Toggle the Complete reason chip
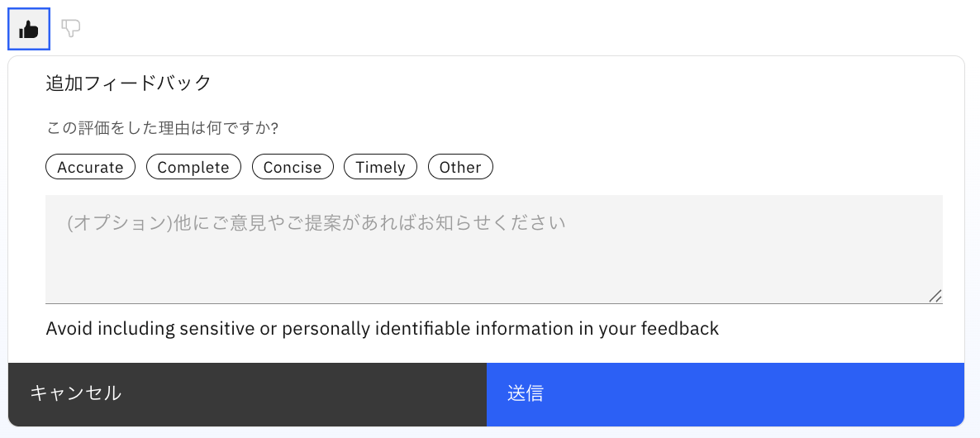Viewport: 980px width, 438px height. 193,167
